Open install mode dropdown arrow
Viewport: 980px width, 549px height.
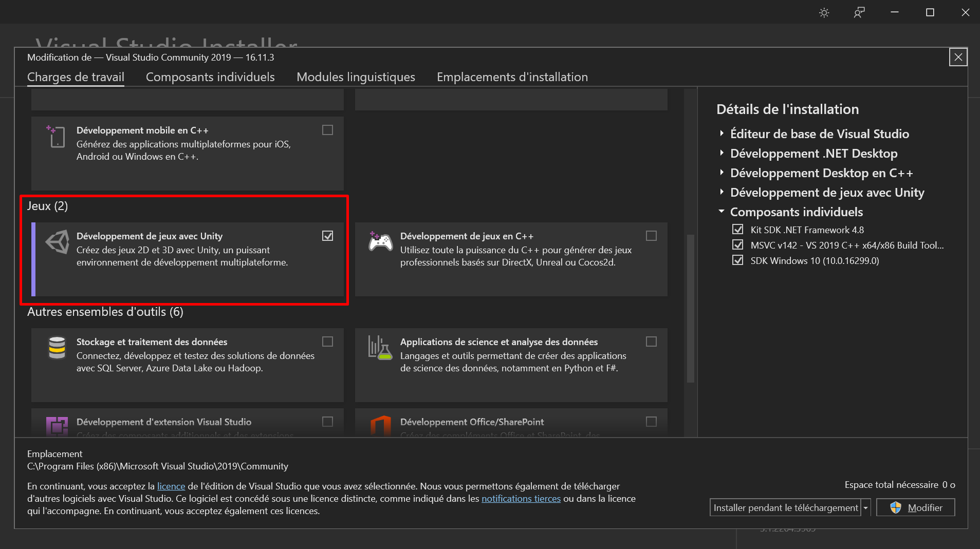[865, 507]
